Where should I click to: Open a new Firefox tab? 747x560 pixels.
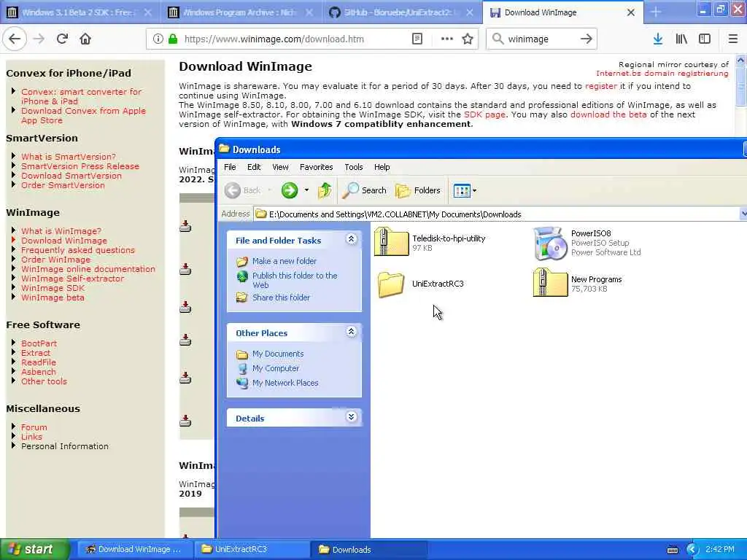(x=656, y=12)
